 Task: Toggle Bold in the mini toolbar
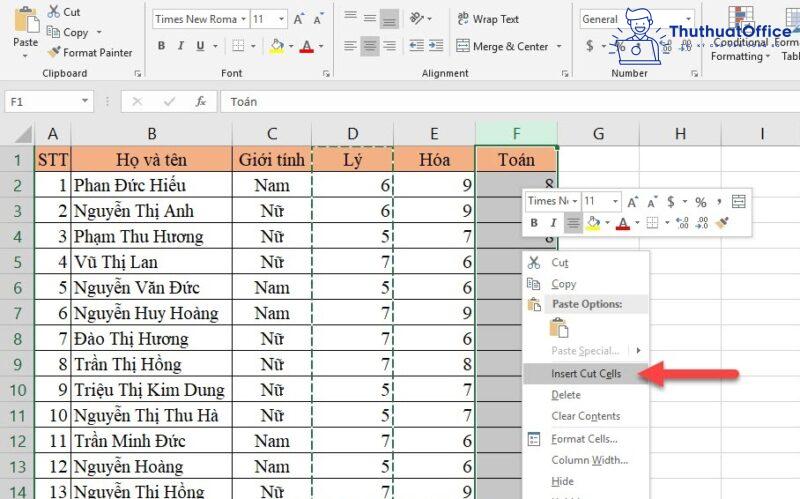(534, 223)
